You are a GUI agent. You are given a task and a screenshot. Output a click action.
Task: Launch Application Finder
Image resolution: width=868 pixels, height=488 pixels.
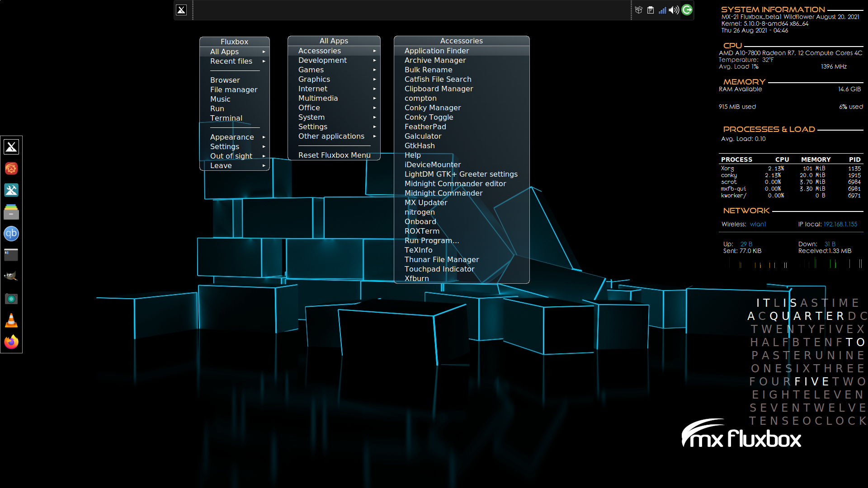pyautogui.click(x=462, y=51)
